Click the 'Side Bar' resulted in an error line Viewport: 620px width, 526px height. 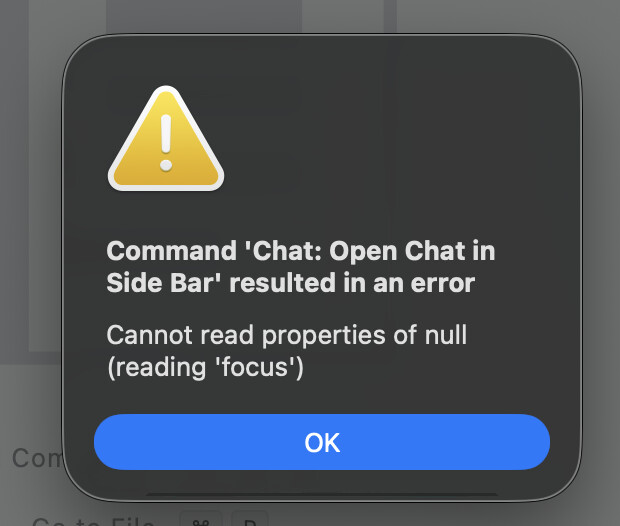291,283
